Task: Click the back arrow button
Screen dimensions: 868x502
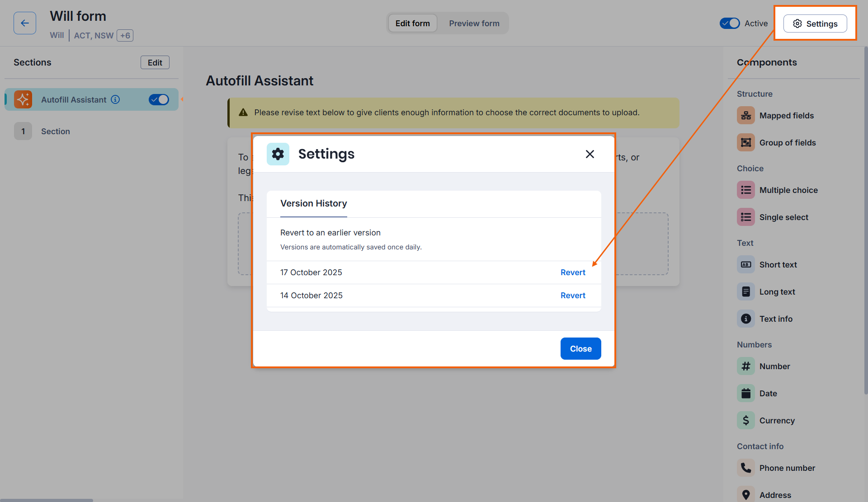Action: click(x=25, y=23)
